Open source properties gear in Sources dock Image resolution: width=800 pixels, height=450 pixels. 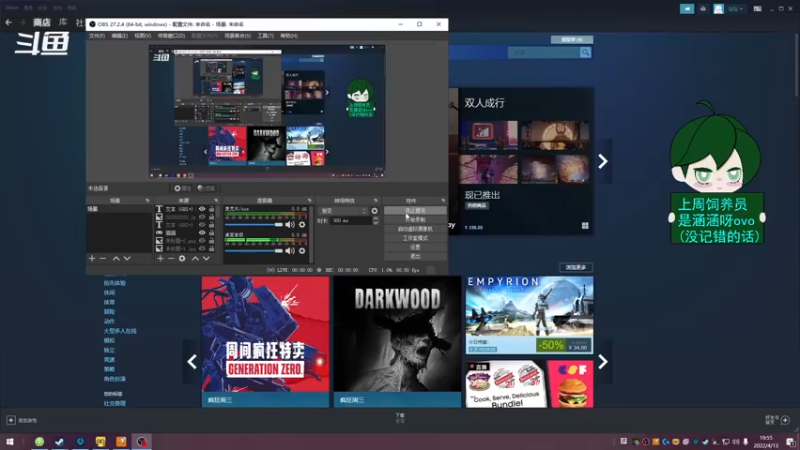coord(182,259)
